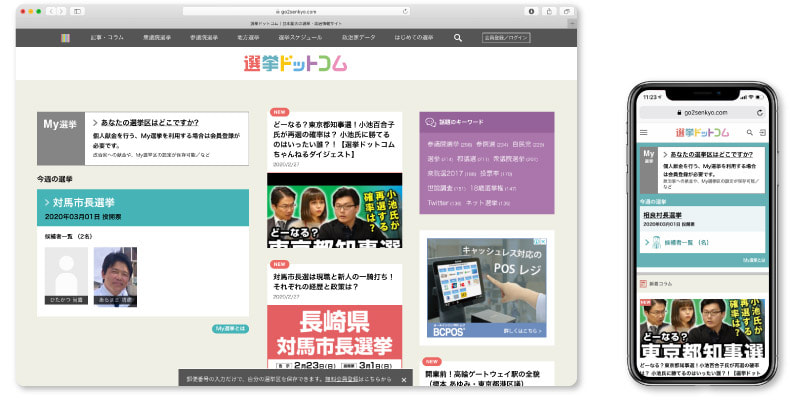790x406 pixels.
Task: Click Safari's share icon in toolbar
Action: pyautogui.click(x=549, y=11)
